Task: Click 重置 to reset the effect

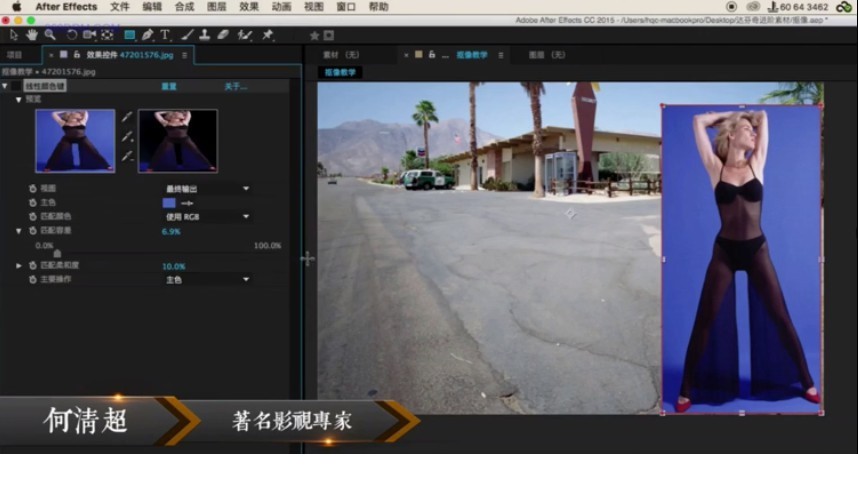Action: tap(169, 86)
